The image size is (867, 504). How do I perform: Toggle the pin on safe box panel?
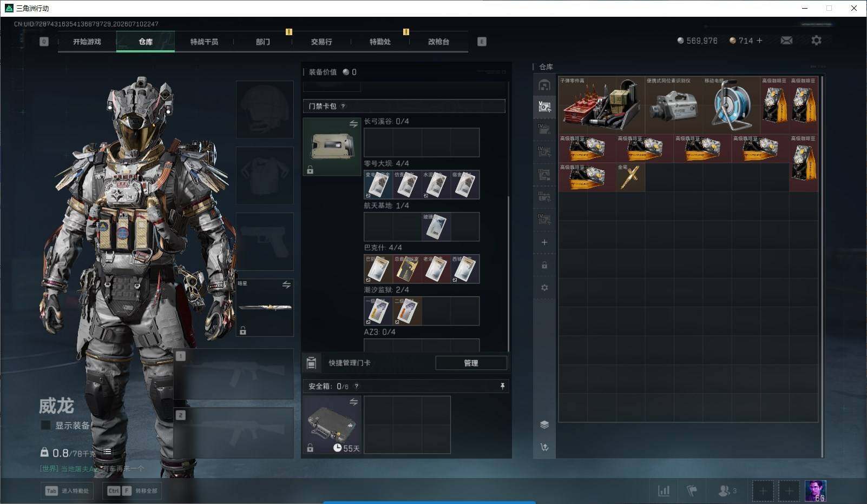click(502, 386)
